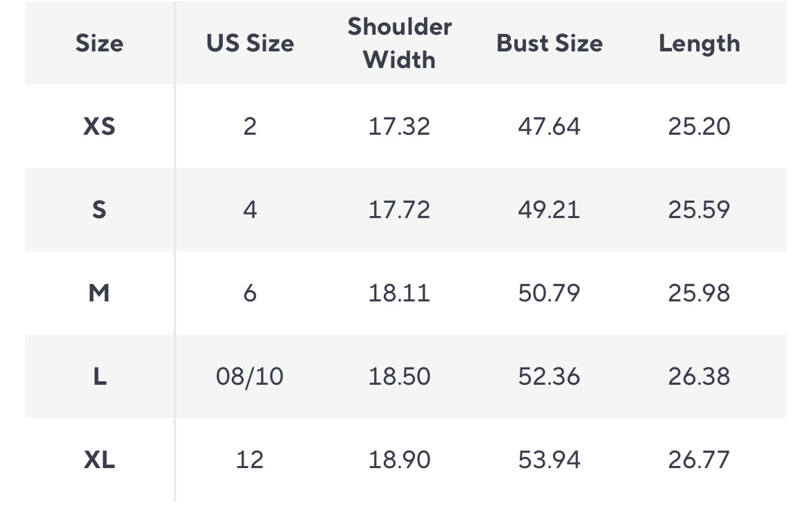Click length value 25.20
Image resolution: width=812 pixels, height=507 pixels.
pos(699,126)
